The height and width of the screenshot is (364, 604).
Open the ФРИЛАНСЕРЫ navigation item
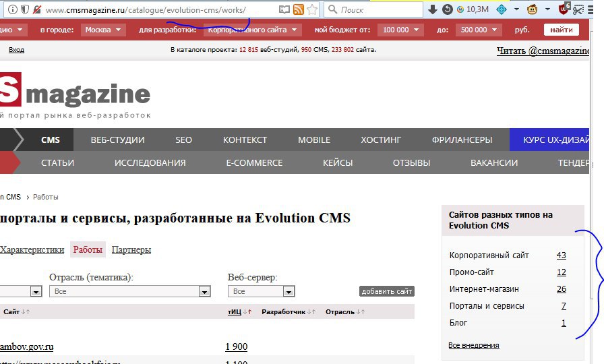pos(462,140)
